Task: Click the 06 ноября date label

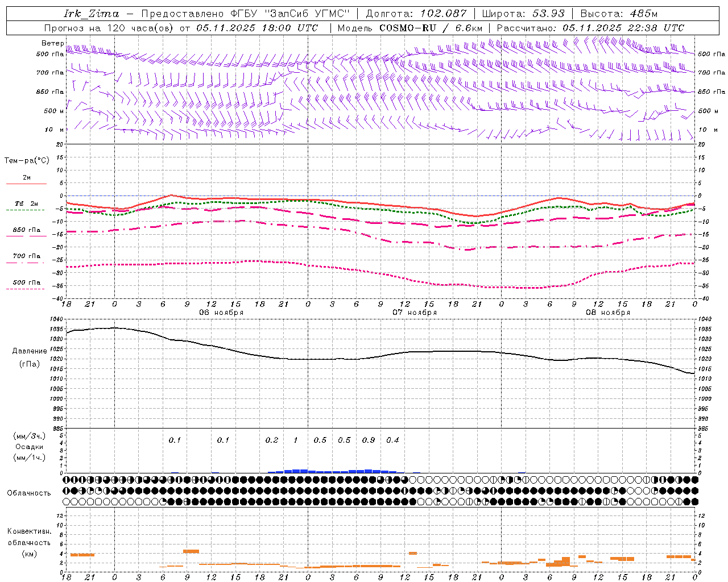Action: pyautogui.click(x=221, y=313)
